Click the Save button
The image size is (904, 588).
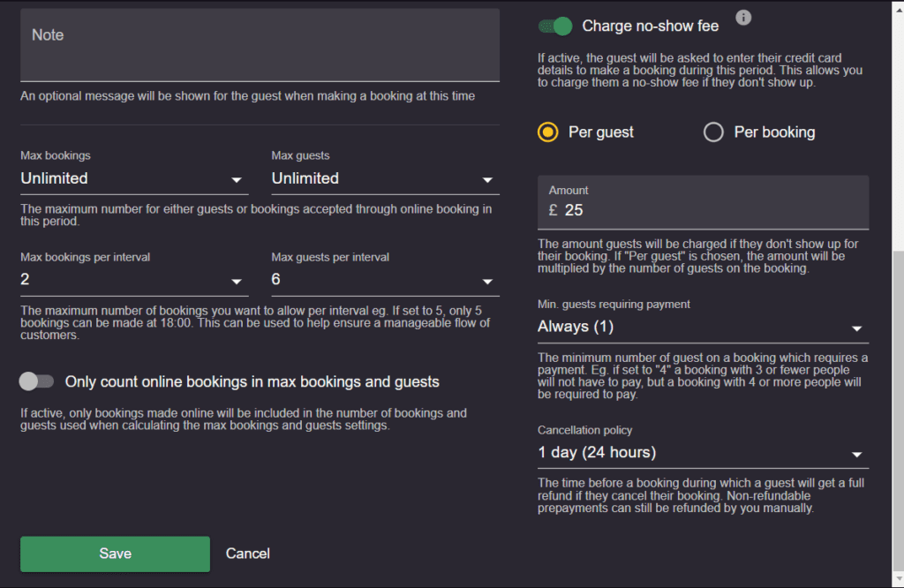tap(116, 554)
